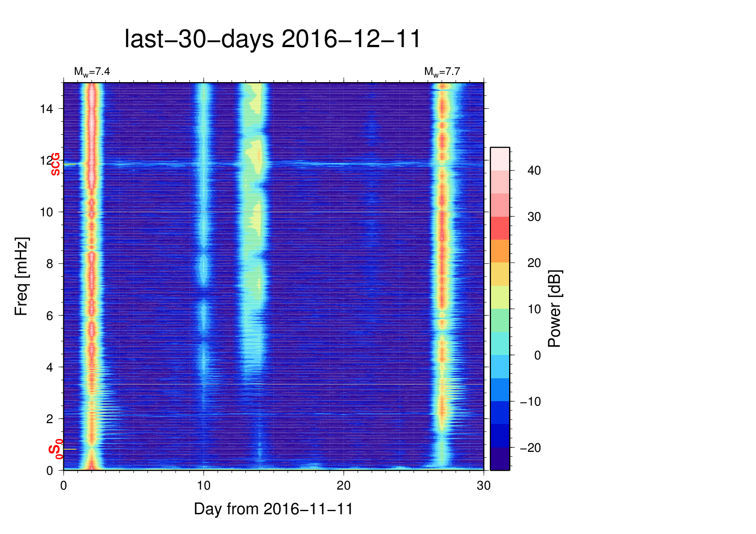The height and width of the screenshot is (534, 756).
Task: Pick the palest pink segment atop colorbar
Action: point(500,159)
